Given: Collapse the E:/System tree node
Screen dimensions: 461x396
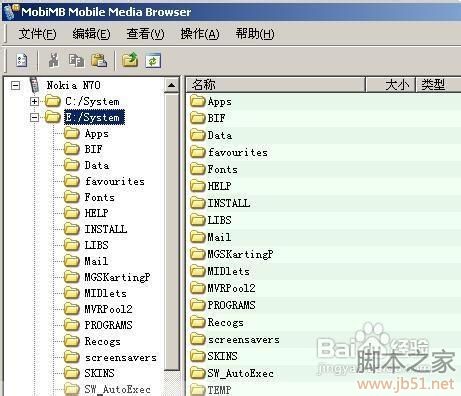Looking at the screenshot, I should click(34, 117).
